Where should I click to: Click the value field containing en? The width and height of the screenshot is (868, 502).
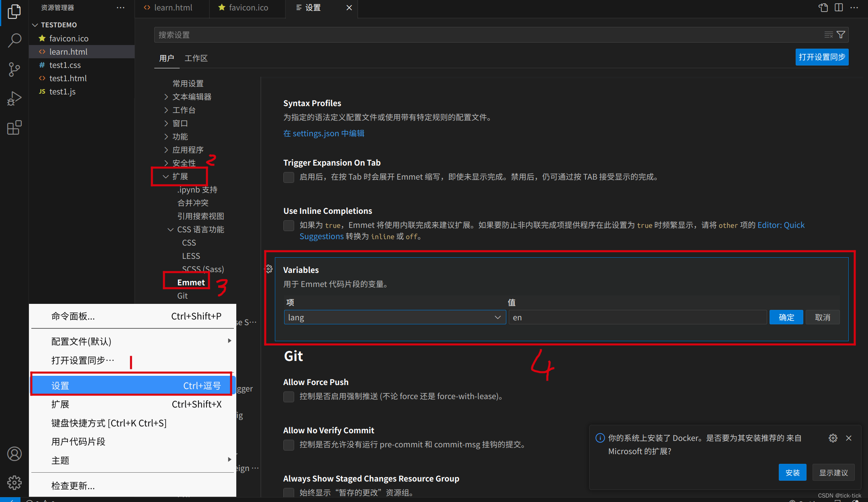coord(638,318)
